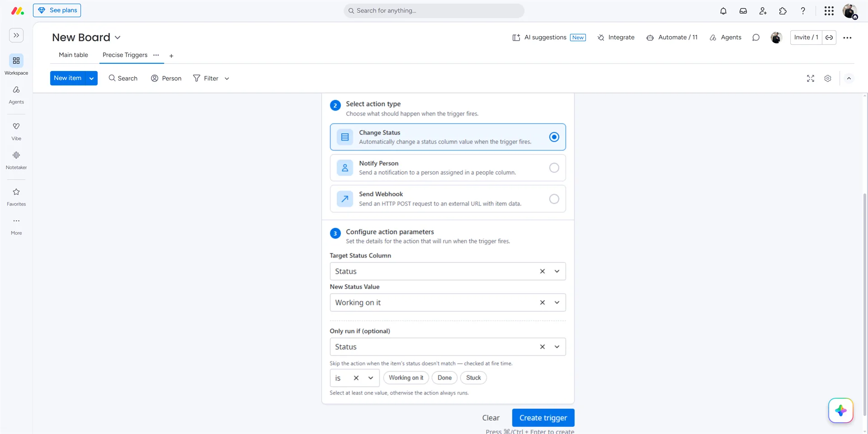Expand the Only run if column dropdown
Viewport: 868px width, 434px height.
pyautogui.click(x=557, y=347)
